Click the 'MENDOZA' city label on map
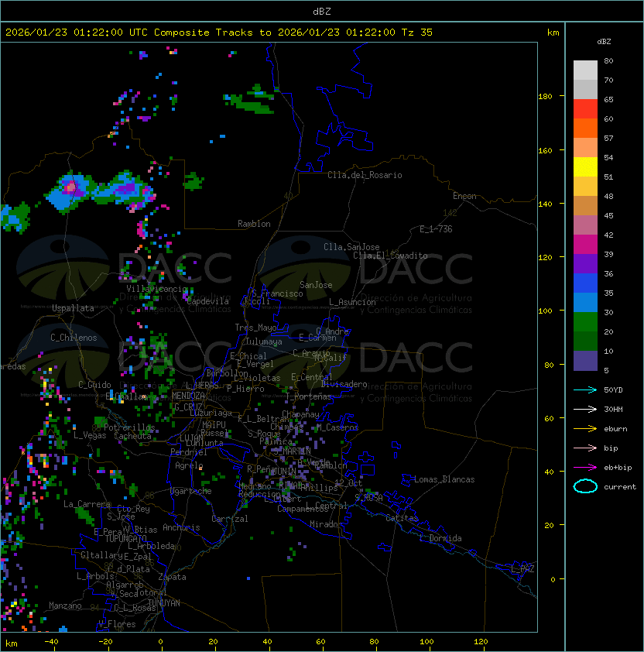Image resolution: width=644 pixels, height=652 pixels. click(188, 396)
